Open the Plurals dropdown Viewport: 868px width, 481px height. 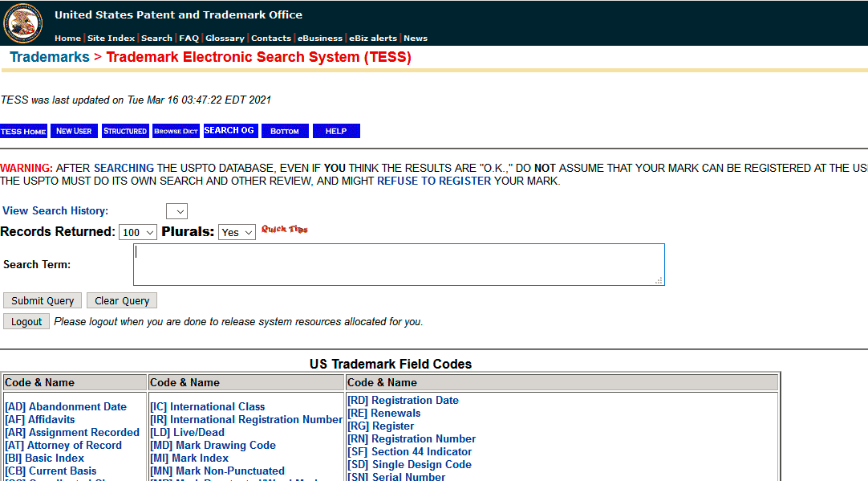(x=237, y=232)
